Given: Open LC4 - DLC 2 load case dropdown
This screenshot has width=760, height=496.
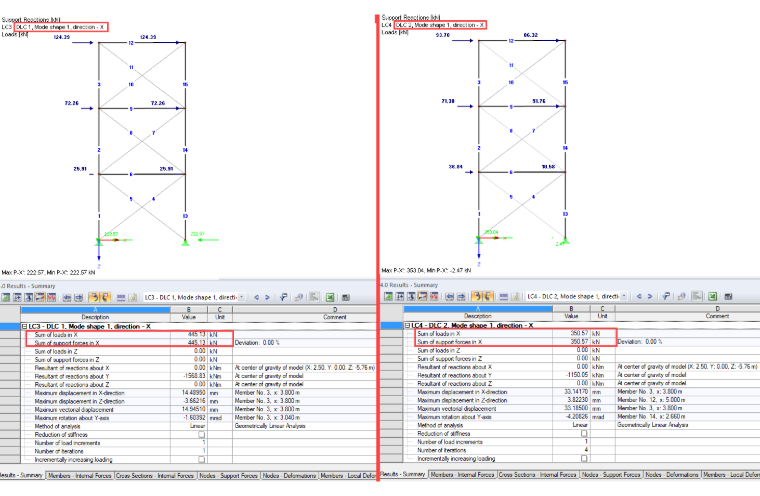Looking at the screenshot, I should click(x=624, y=296).
